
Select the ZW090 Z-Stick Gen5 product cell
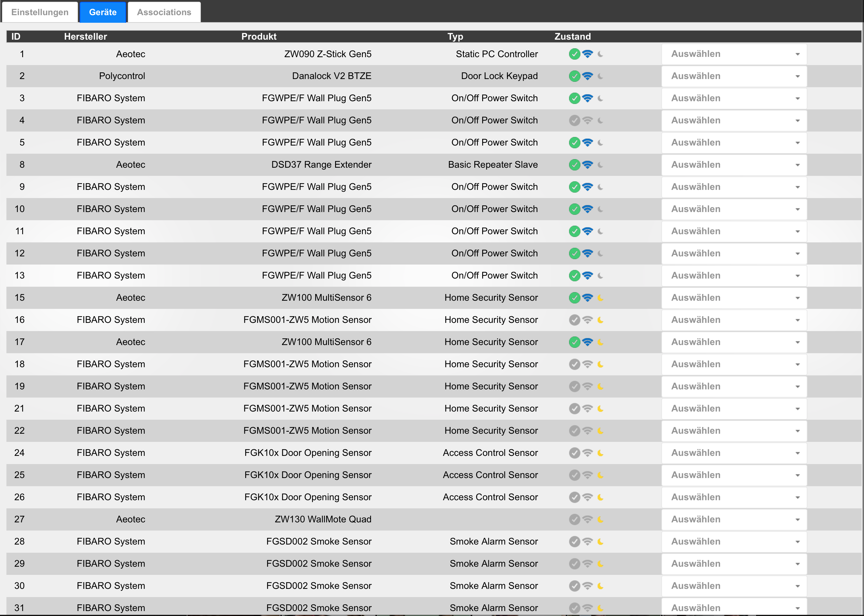tap(328, 54)
